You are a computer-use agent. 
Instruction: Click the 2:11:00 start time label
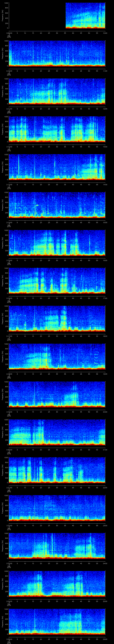[9, 109]
